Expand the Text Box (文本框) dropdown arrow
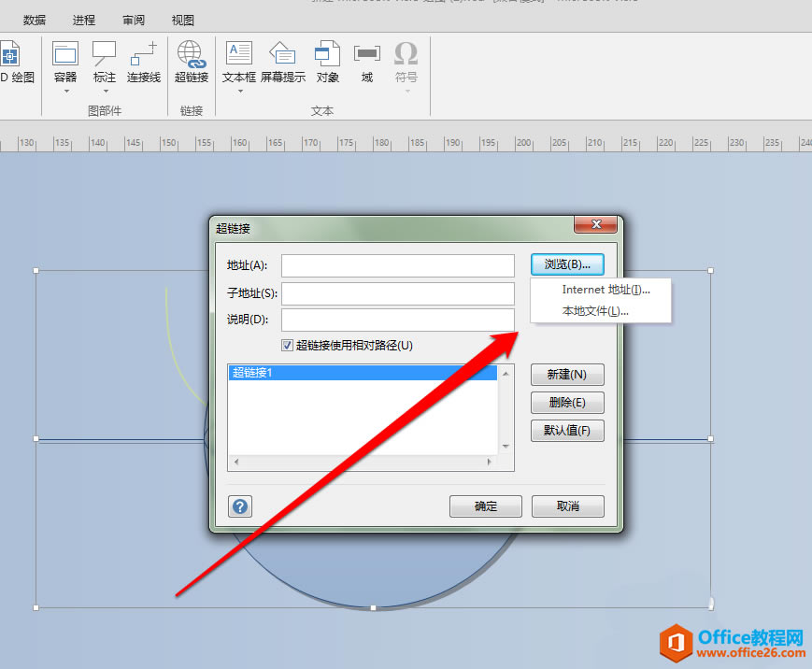This screenshot has height=669, width=812. (x=239, y=92)
